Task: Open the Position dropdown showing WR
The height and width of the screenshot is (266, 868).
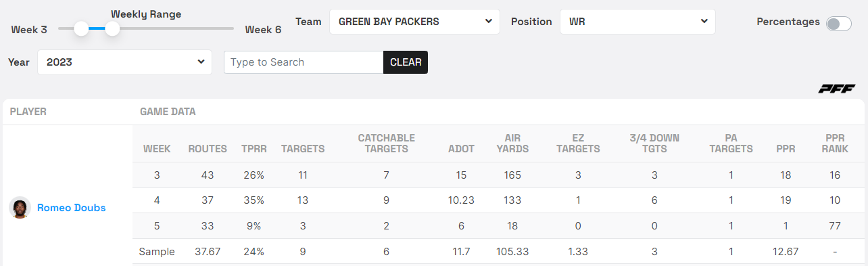Action: tap(637, 22)
